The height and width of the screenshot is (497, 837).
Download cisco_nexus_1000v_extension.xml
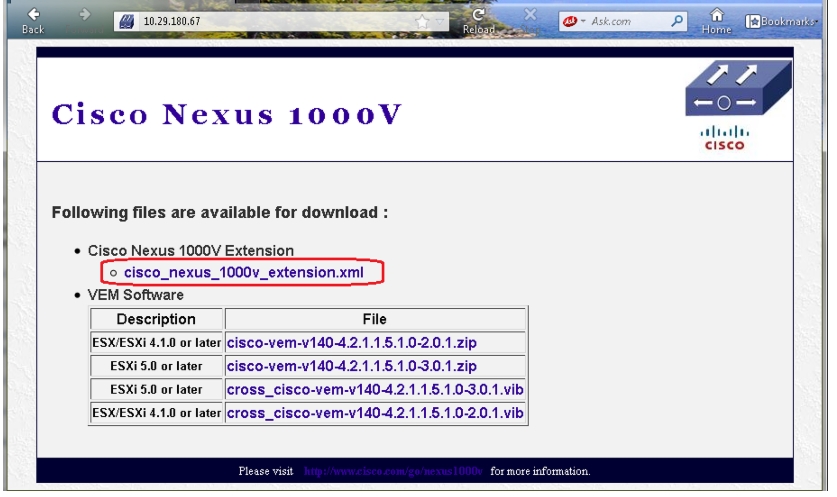tap(243, 272)
